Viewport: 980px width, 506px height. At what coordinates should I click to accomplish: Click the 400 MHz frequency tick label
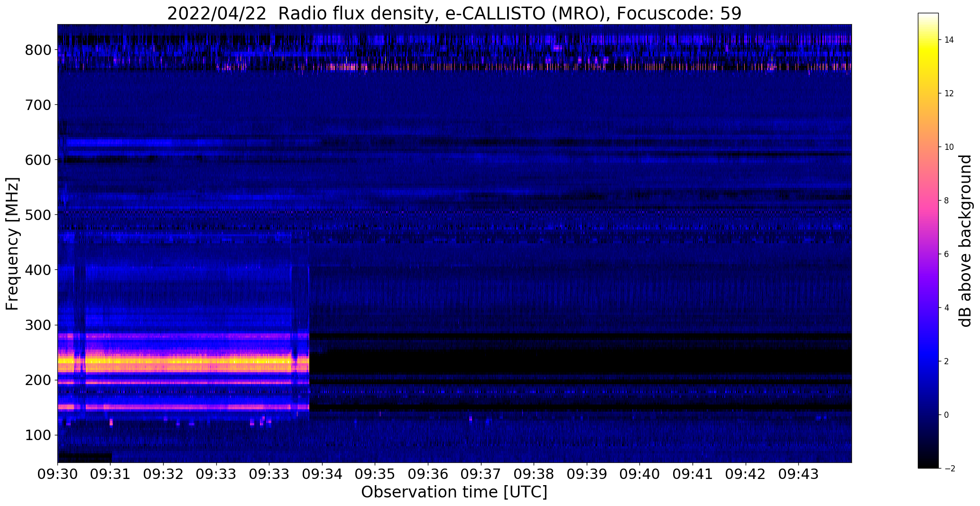pos(38,270)
